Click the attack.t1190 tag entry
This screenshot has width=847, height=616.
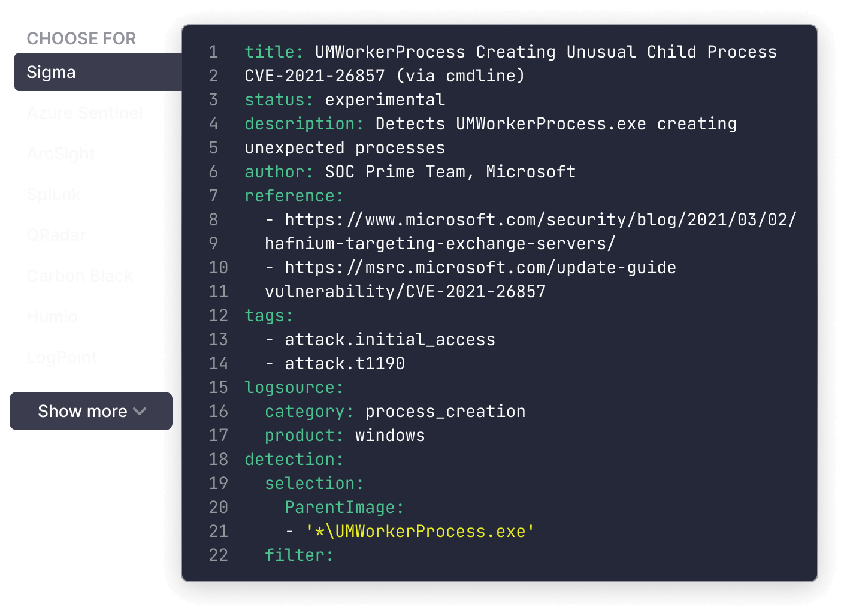[344, 364]
